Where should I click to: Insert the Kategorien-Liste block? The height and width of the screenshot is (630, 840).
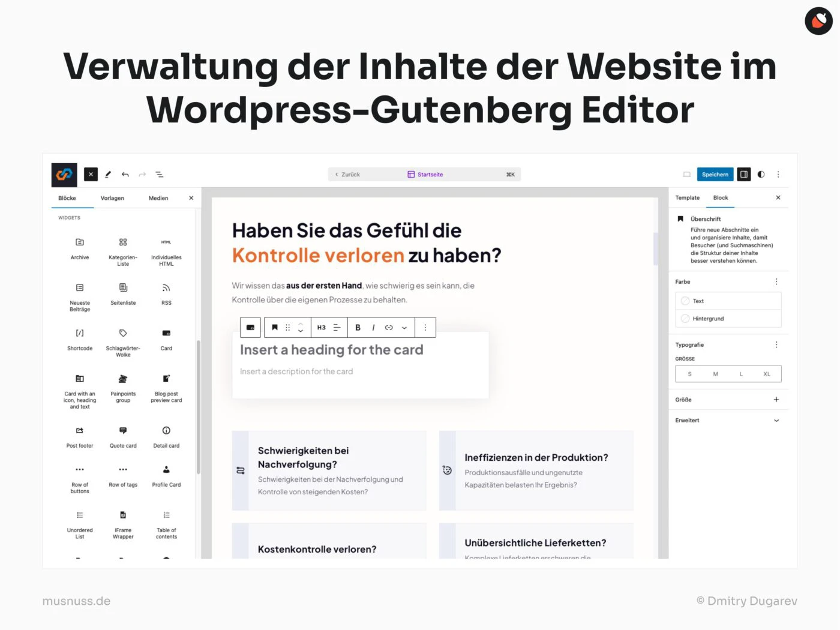pos(123,251)
